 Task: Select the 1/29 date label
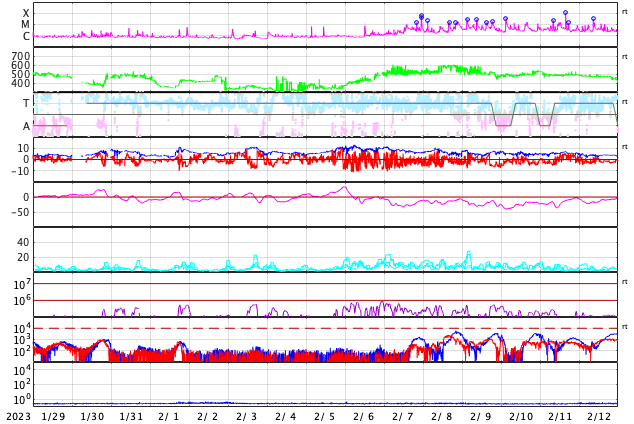53,417
